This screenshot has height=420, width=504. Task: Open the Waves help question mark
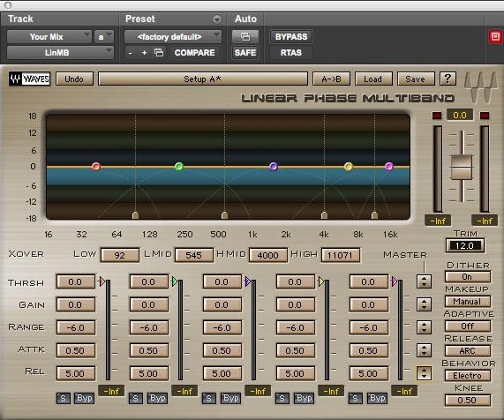[x=448, y=79]
